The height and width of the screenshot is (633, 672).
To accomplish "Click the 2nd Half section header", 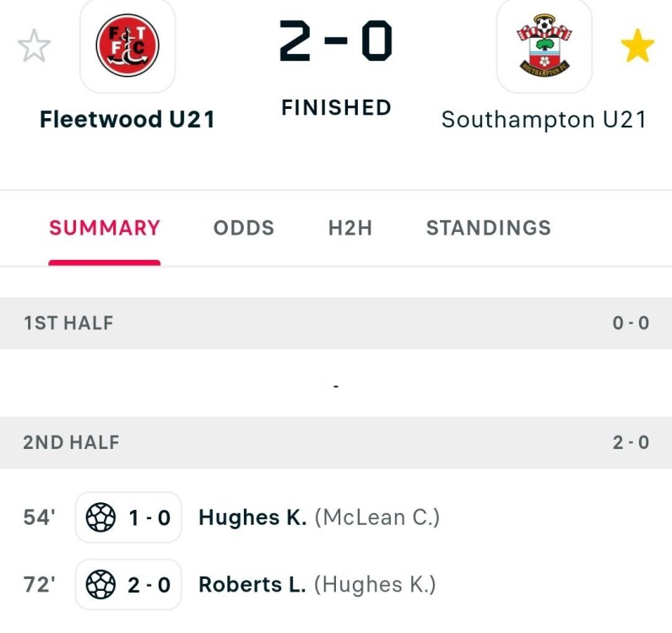I will point(71,442).
